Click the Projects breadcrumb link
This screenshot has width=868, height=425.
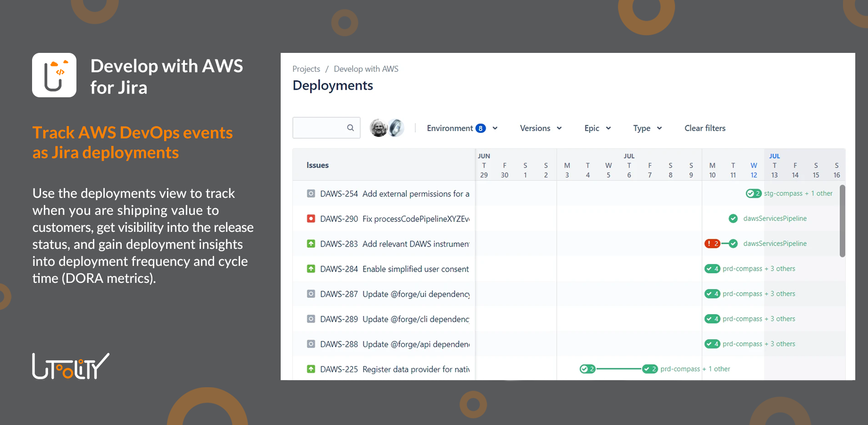pyautogui.click(x=306, y=69)
